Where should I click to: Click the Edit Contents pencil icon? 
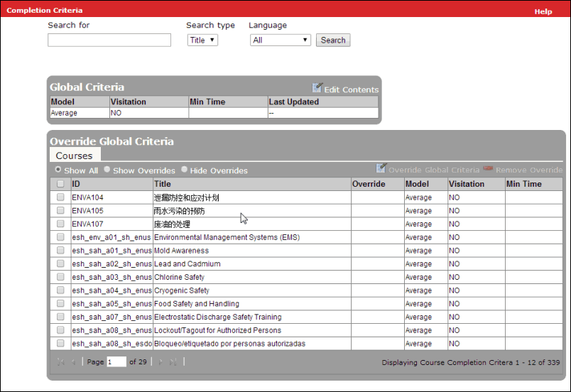pyautogui.click(x=317, y=88)
